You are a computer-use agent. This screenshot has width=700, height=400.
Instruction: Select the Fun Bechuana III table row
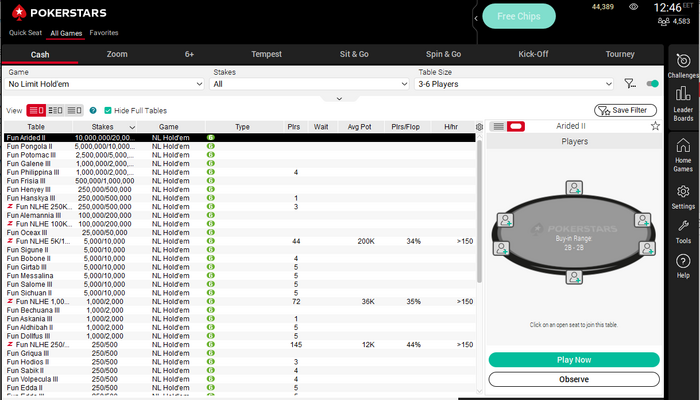[240, 310]
